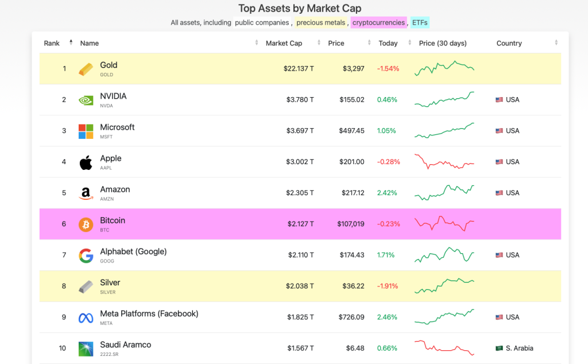Click Bitcoin's 30-day price chart
588x364 pixels.
coord(444,224)
